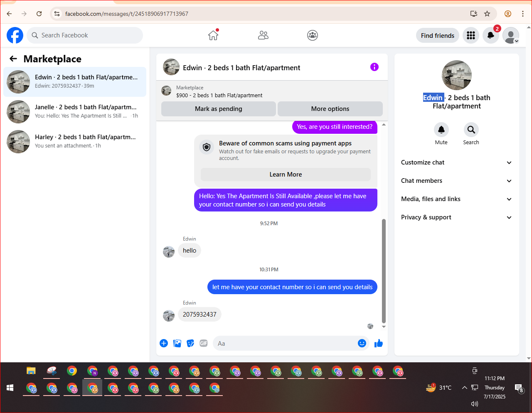Image resolution: width=532 pixels, height=413 pixels.
Task: Open the Groups icon in top navigation
Action: pyautogui.click(x=313, y=35)
